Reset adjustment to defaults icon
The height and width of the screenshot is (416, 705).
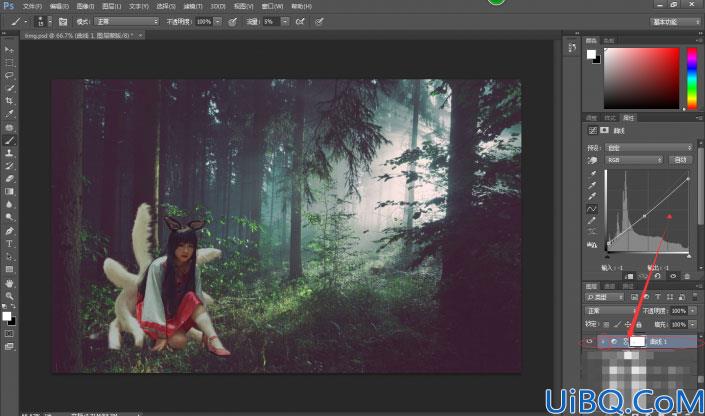pyautogui.click(x=658, y=276)
